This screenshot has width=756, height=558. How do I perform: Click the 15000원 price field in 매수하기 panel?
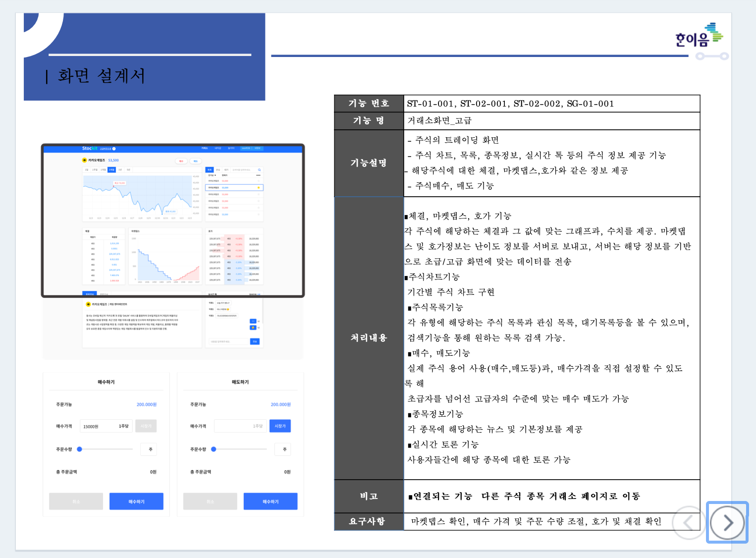coord(106,426)
